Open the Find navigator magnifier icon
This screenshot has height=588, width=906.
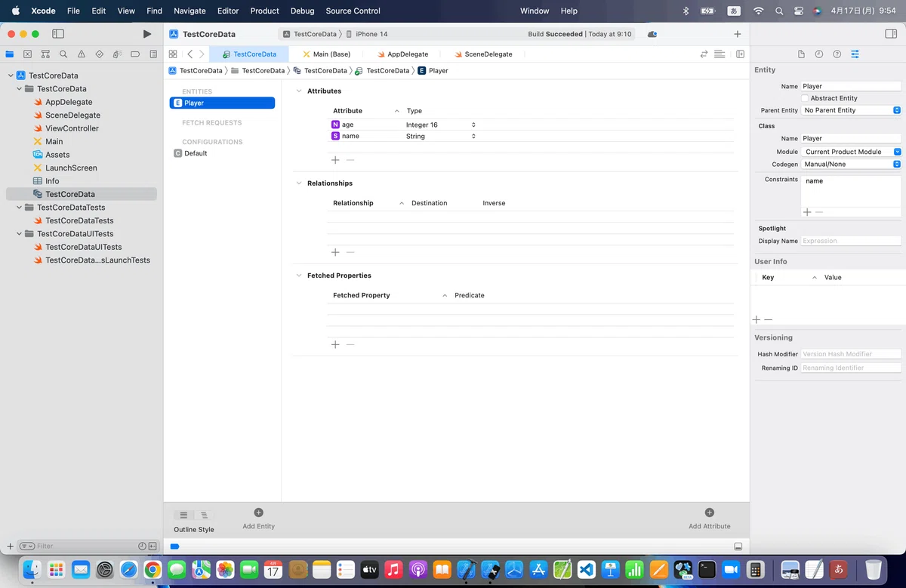point(63,54)
